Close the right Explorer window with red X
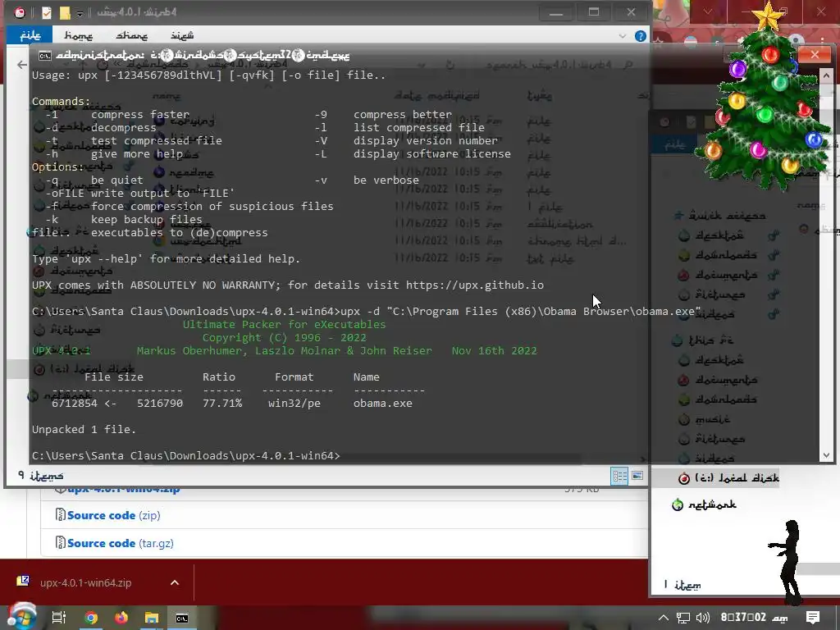This screenshot has width=840, height=630. click(x=815, y=54)
